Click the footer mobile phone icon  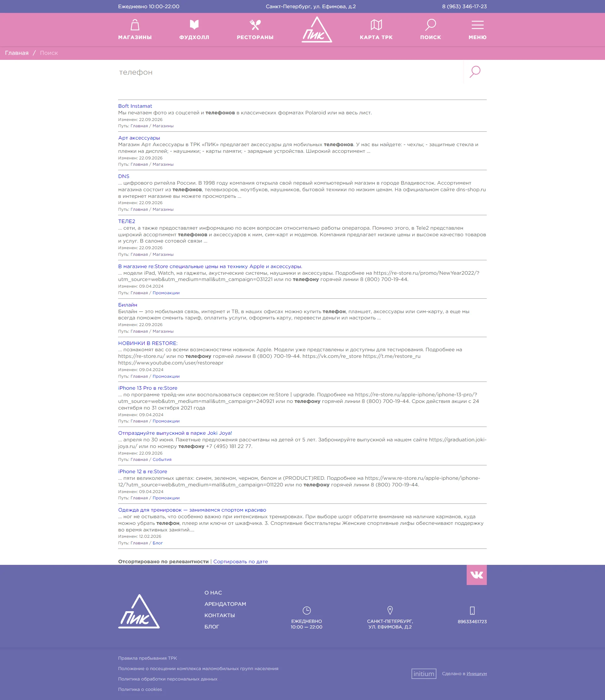click(472, 611)
